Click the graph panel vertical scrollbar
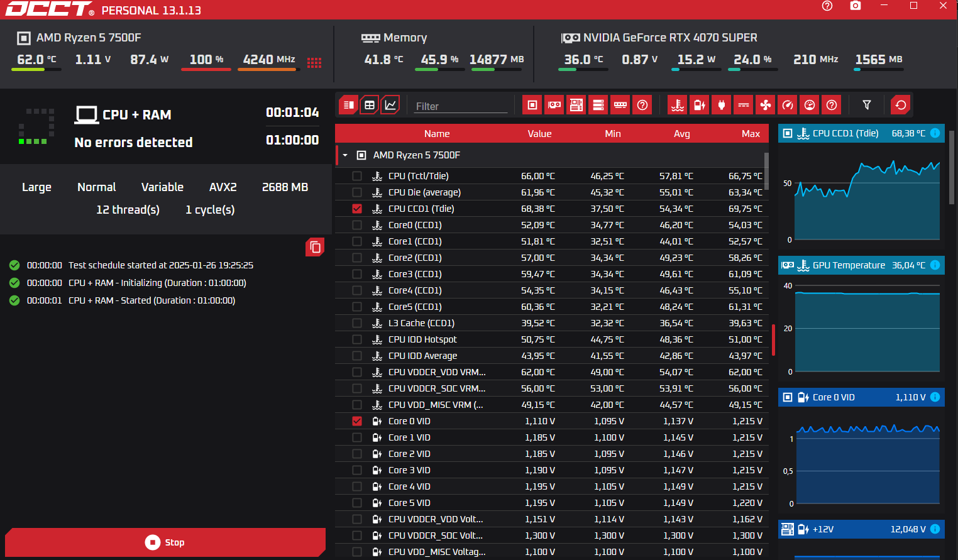This screenshot has height=560, width=958. [952, 167]
